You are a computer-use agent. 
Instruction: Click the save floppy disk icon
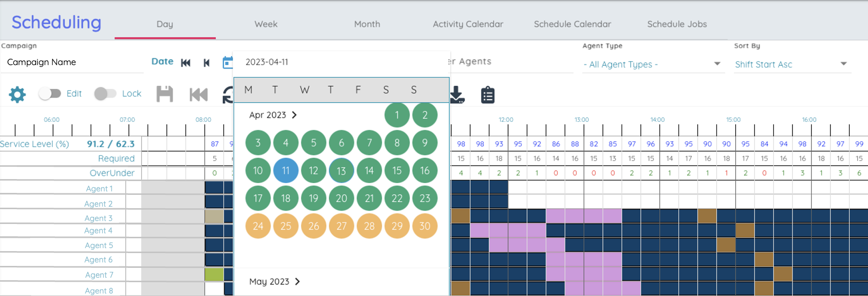[x=164, y=94]
